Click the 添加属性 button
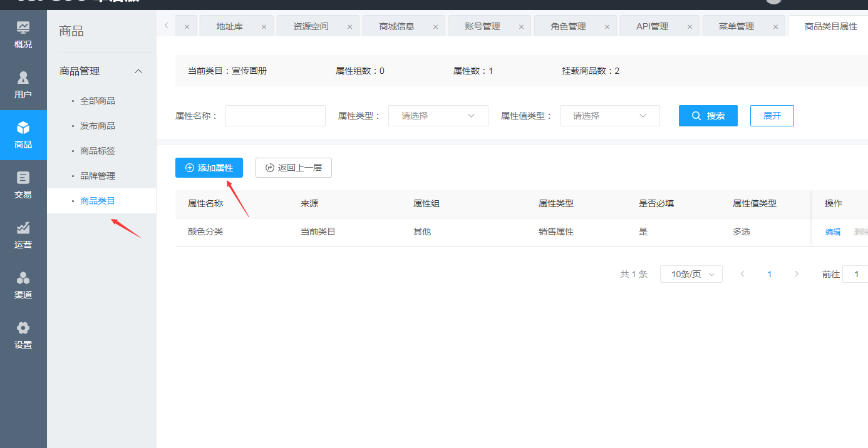The image size is (868, 448). pyautogui.click(x=209, y=168)
